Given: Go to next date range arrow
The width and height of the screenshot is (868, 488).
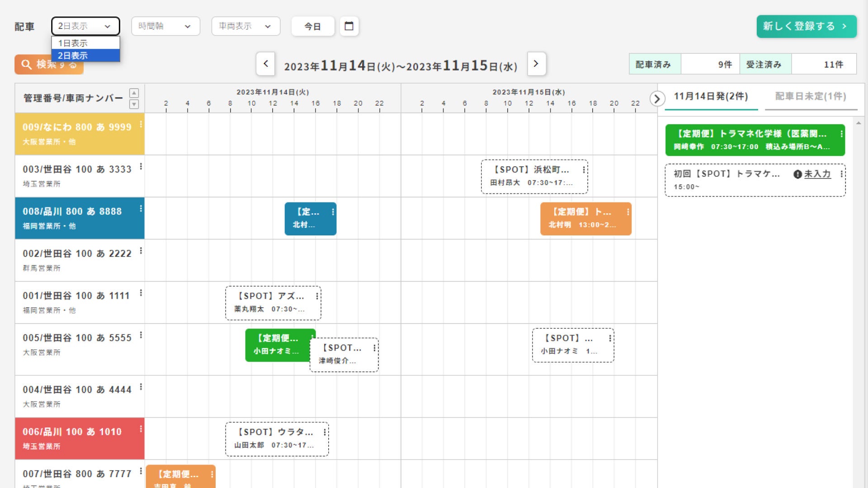Looking at the screenshot, I should (536, 64).
